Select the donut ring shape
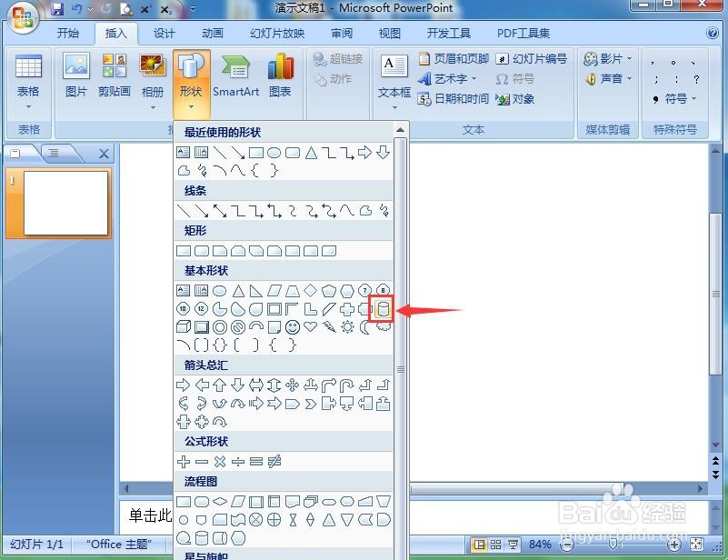Image resolution: width=728 pixels, height=560 pixels. (220, 327)
